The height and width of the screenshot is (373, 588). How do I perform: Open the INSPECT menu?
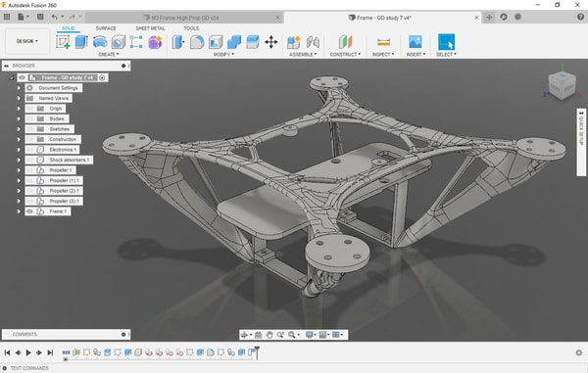click(x=383, y=54)
